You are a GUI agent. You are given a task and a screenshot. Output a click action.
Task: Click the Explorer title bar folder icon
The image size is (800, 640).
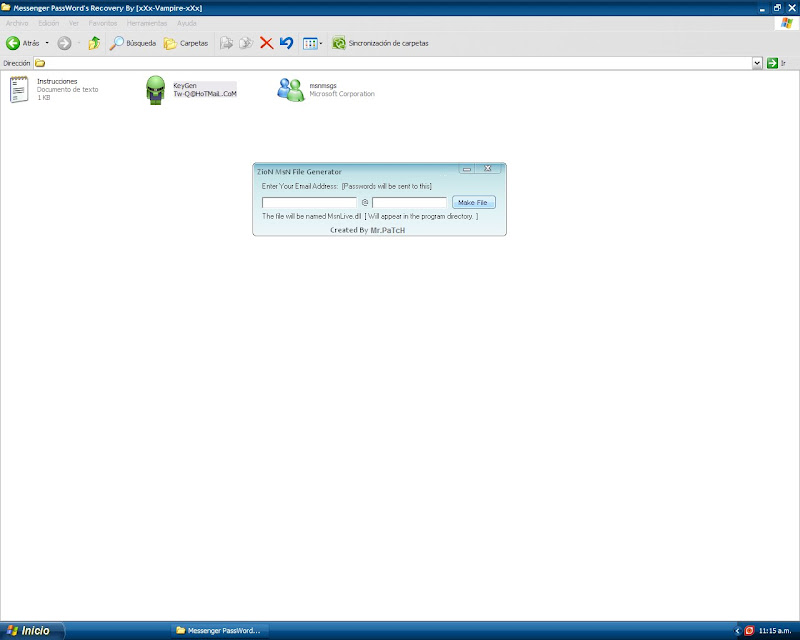pyautogui.click(x=6, y=8)
